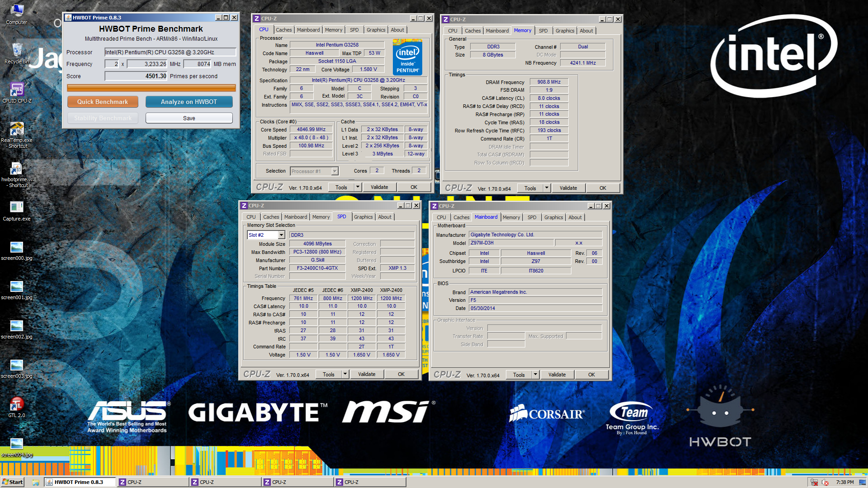Click the DRAM Frequency value 908.8 MHz
Screen dimensions: 868x488
pyautogui.click(x=549, y=82)
